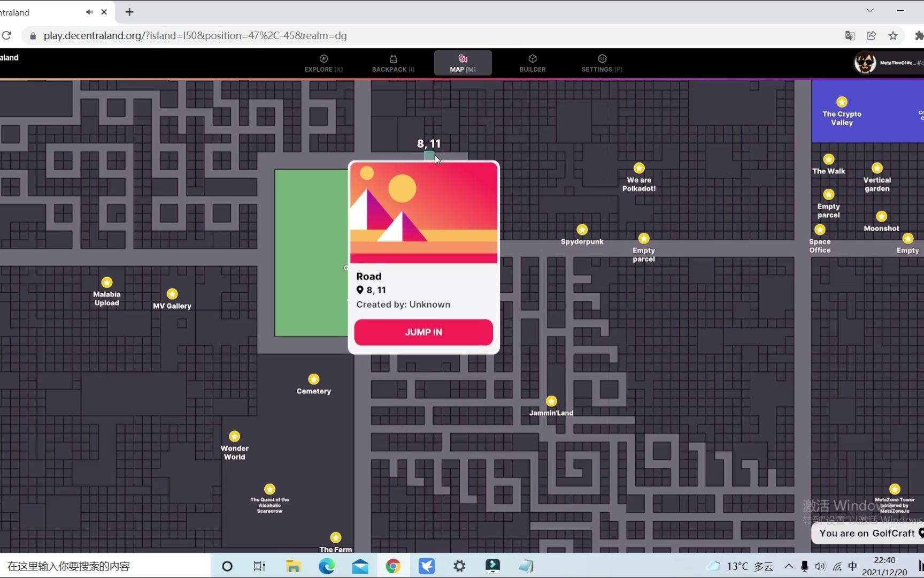
Task: Click the taskbar clock showing 22:40
Action: (884, 566)
